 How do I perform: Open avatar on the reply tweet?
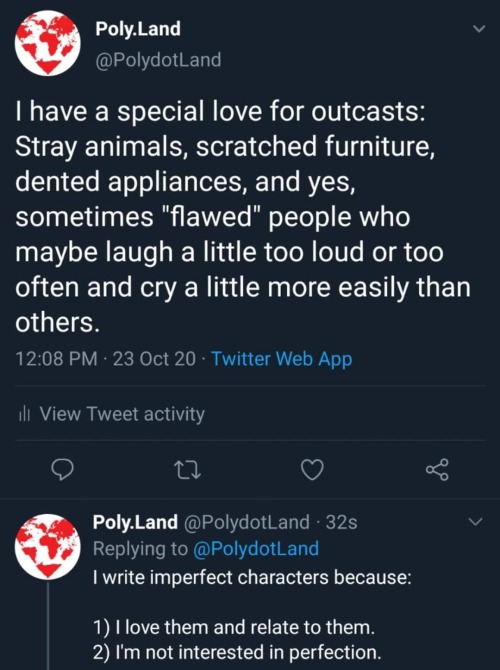tap(47, 547)
